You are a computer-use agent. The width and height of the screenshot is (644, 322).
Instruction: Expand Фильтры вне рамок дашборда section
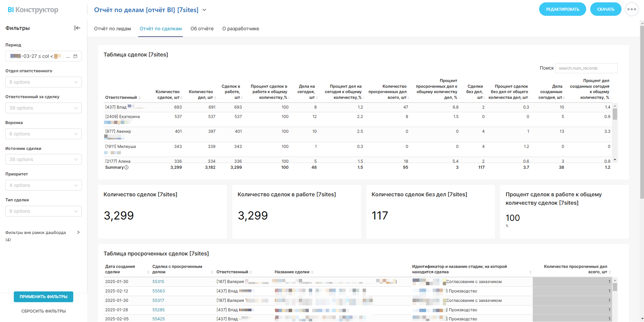pos(78,232)
